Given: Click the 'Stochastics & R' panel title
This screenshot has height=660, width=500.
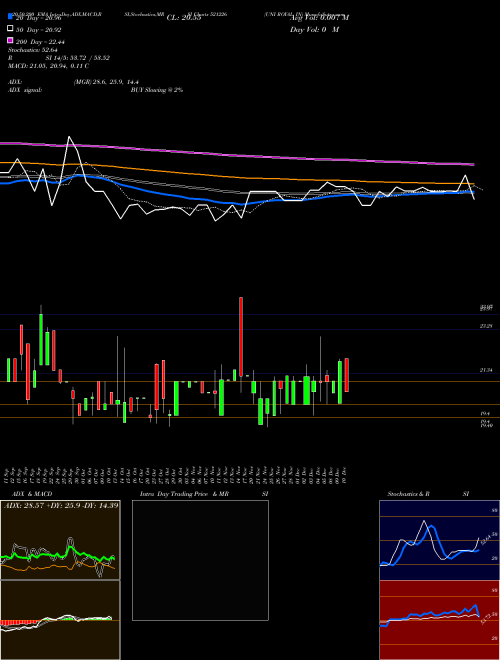Looking at the screenshot, I should [x=408, y=494].
